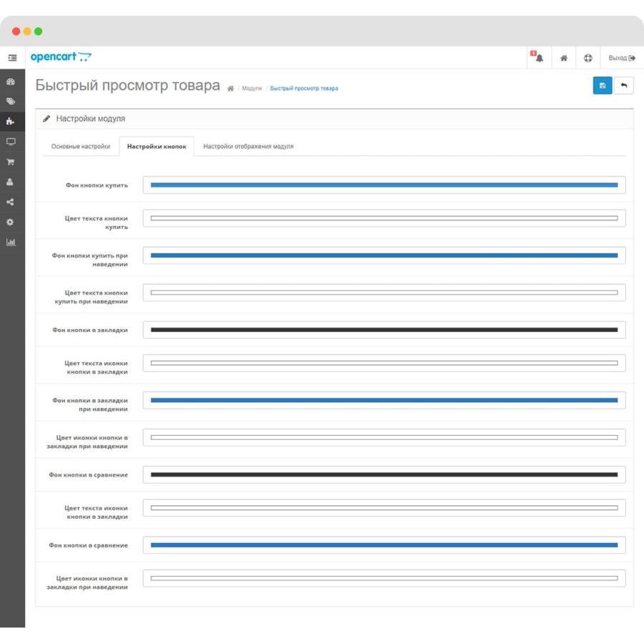Switch to Основные настройки tab
The height and width of the screenshot is (644, 644).
[80, 146]
